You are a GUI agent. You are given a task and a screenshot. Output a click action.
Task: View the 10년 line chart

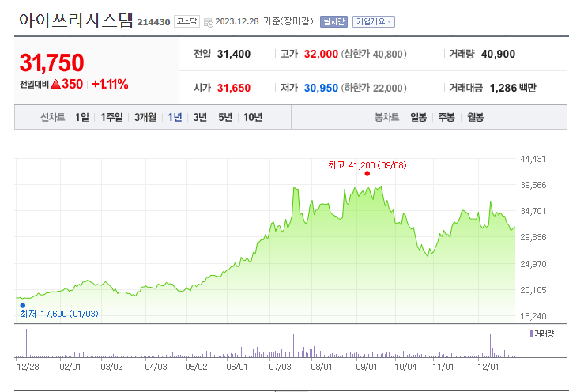[253, 117]
